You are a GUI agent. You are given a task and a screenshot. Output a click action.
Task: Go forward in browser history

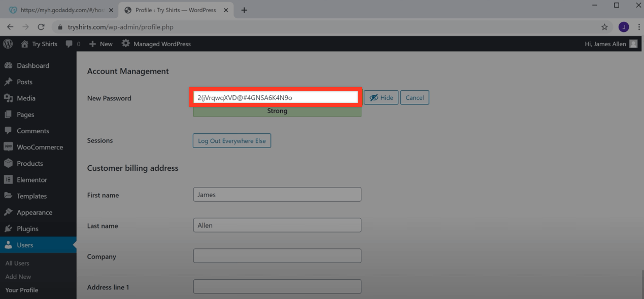tap(25, 27)
